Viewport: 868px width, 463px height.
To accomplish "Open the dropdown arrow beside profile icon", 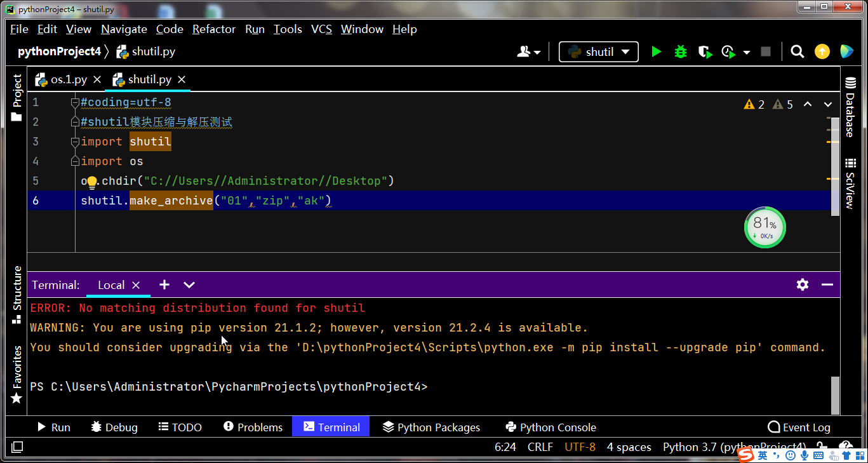I will click(x=747, y=52).
